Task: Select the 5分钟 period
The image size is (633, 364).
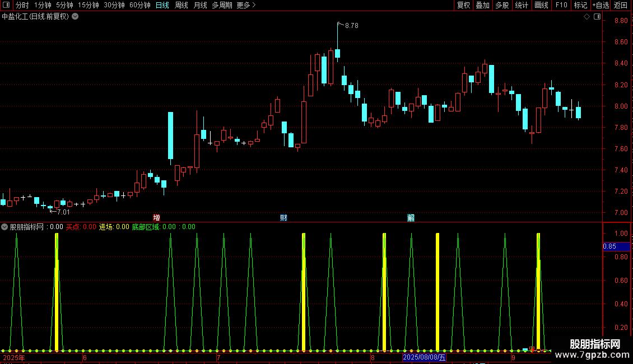Action: [x=64, y=5]
